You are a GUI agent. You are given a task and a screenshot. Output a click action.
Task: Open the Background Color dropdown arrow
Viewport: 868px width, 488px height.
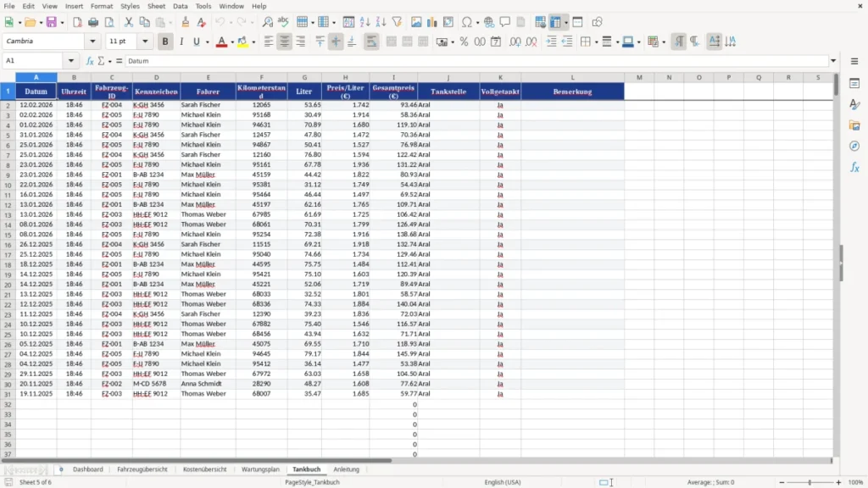253,42
